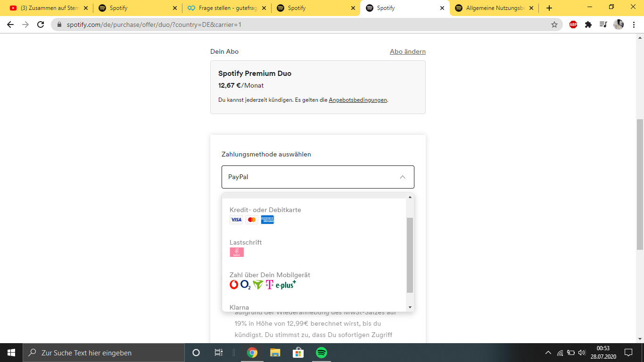Viewport: 644px width, 362px height.
Task: Go back in browser history
Action: [x=10, y=25]
